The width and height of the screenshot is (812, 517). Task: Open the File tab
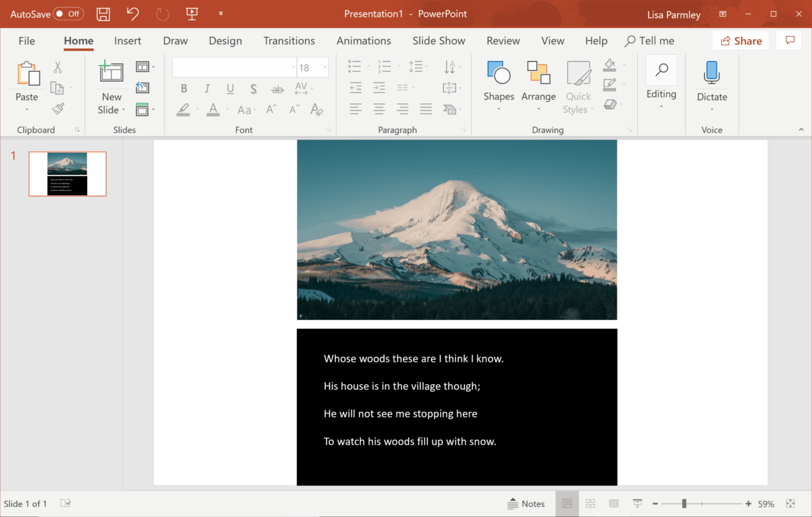pos(27,41)
